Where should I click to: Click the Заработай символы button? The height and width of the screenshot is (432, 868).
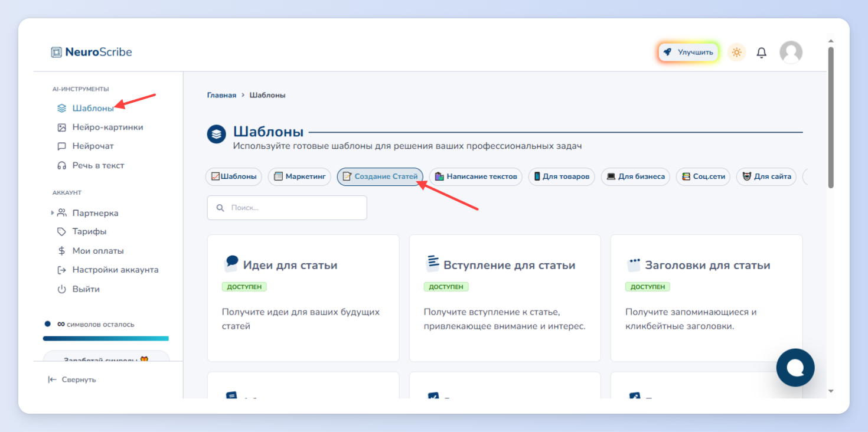[106, 356]
